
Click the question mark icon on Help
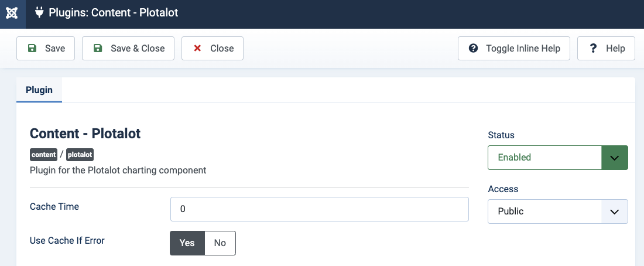click(593, 49)
